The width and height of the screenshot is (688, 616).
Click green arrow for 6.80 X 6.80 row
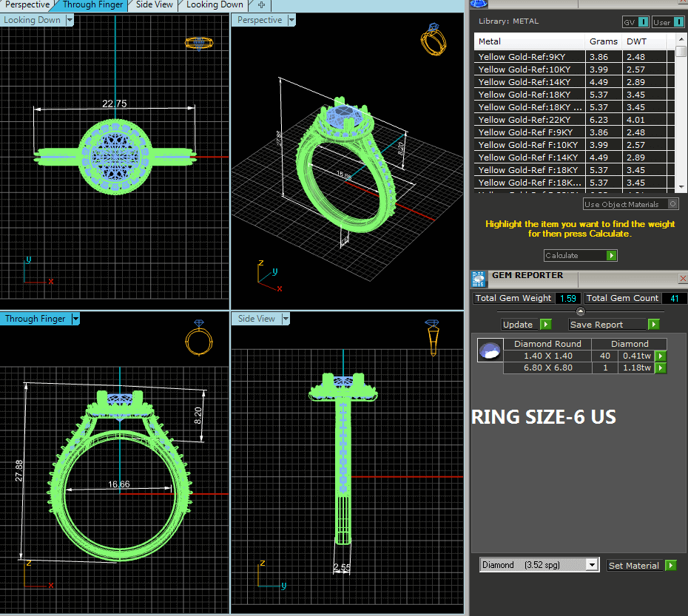(x=660, y=368)
